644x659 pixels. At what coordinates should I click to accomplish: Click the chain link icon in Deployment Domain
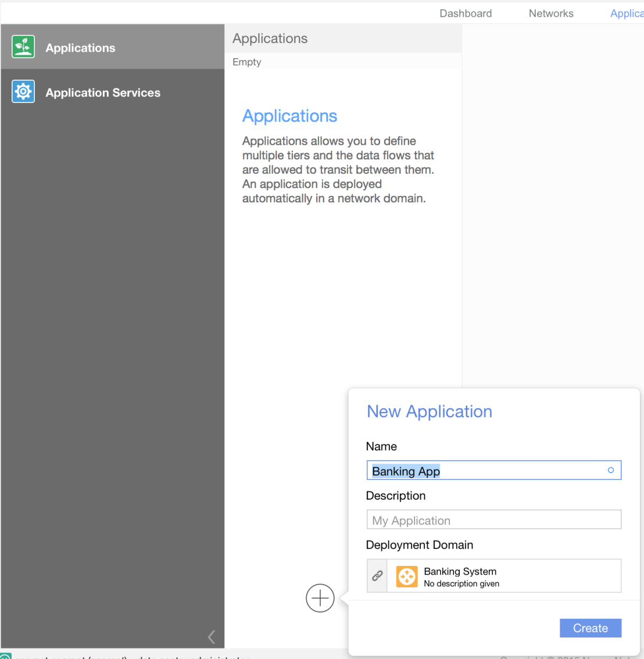(377, 576)
